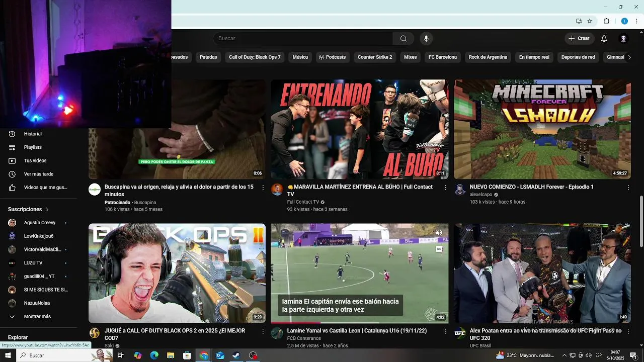Open Microsoft Edge from the taskbar

tap(154, 355)
